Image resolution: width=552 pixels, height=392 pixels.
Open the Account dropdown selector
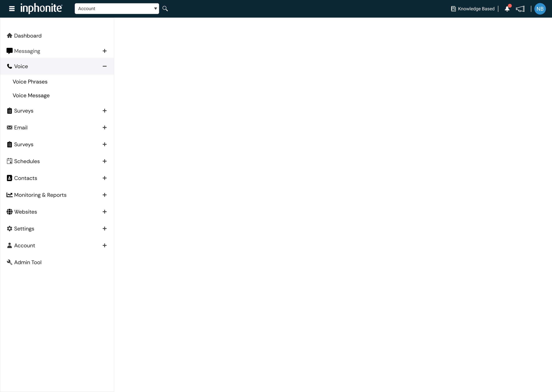(117, 9)
